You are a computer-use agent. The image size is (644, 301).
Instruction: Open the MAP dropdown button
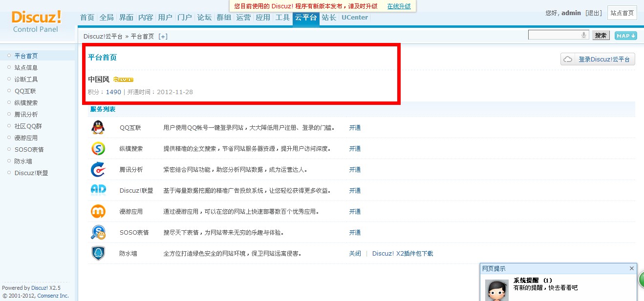625,36
